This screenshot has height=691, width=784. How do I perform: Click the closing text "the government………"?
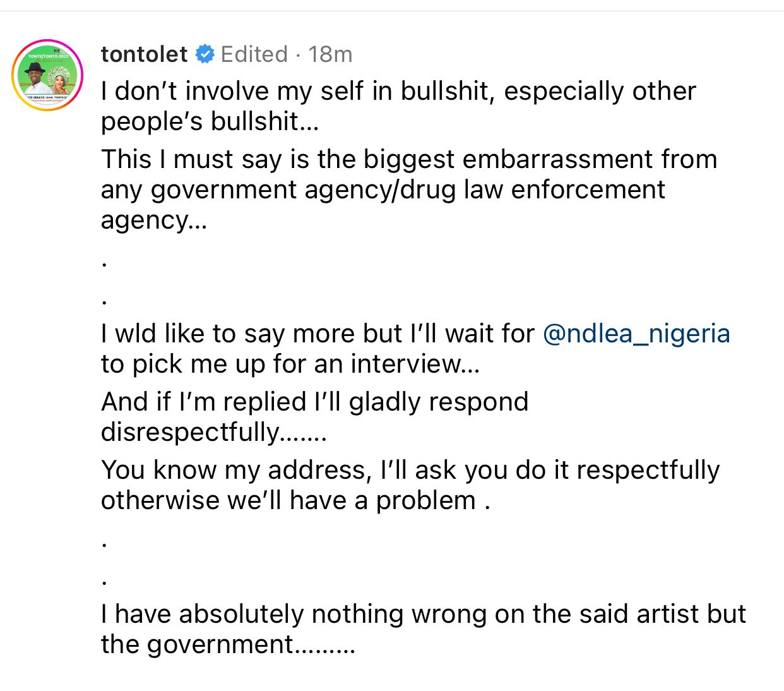tap(227, 644)
